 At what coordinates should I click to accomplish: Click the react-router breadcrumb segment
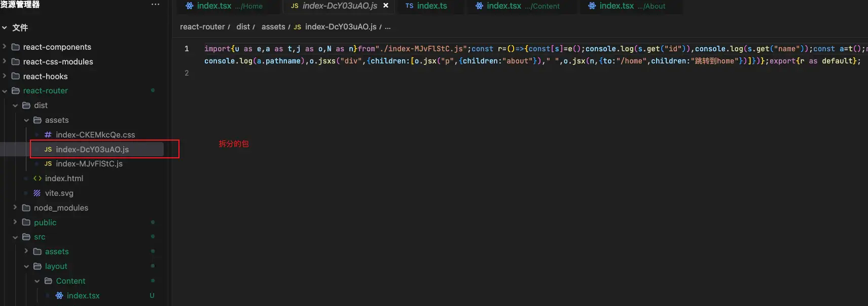click(x=202, y=27)
